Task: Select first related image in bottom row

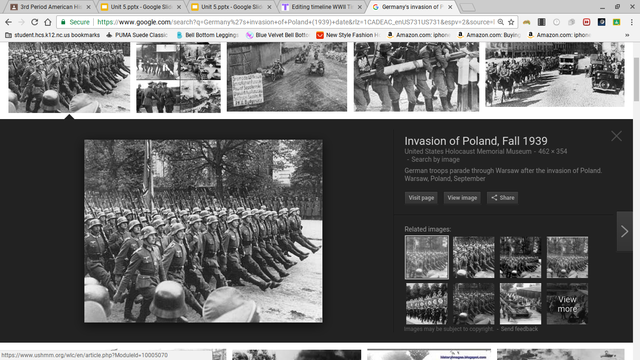Action: pyautogui.click(x=427, y=304)
